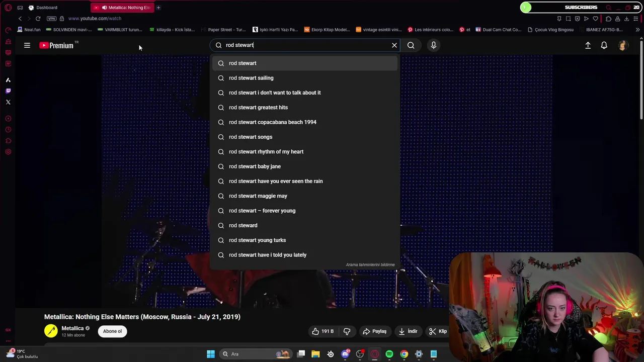
Task: Select 'rod stewart young turks' suggestion
Action: 304,240
